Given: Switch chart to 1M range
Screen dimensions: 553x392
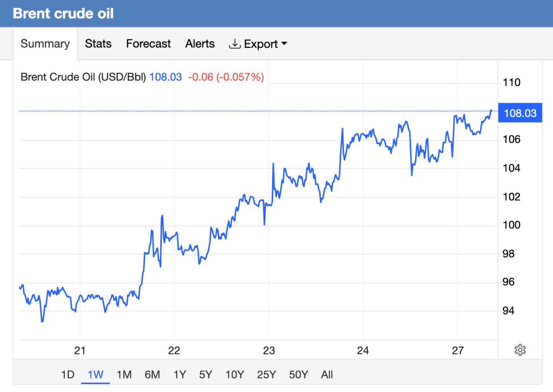Looking at the screenshot, I should [124, 374].
